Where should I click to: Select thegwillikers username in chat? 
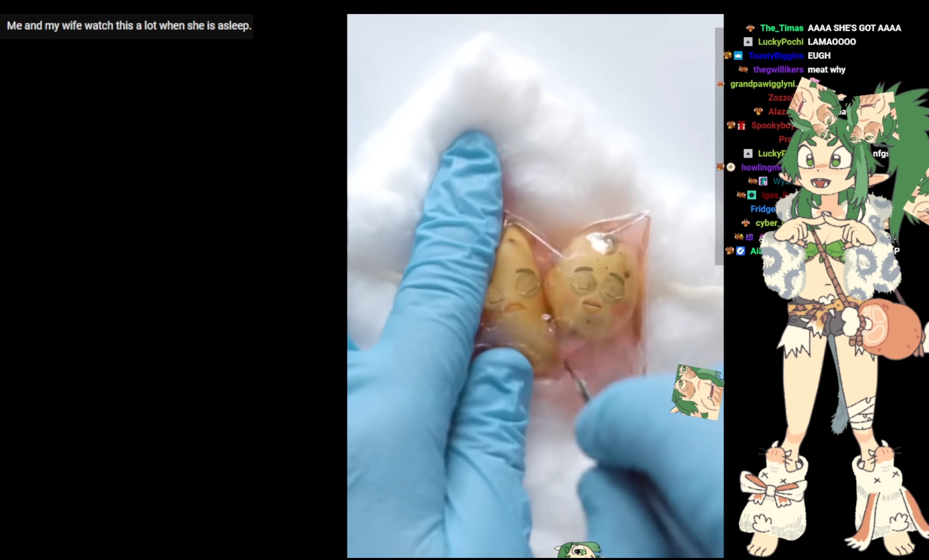778,70
